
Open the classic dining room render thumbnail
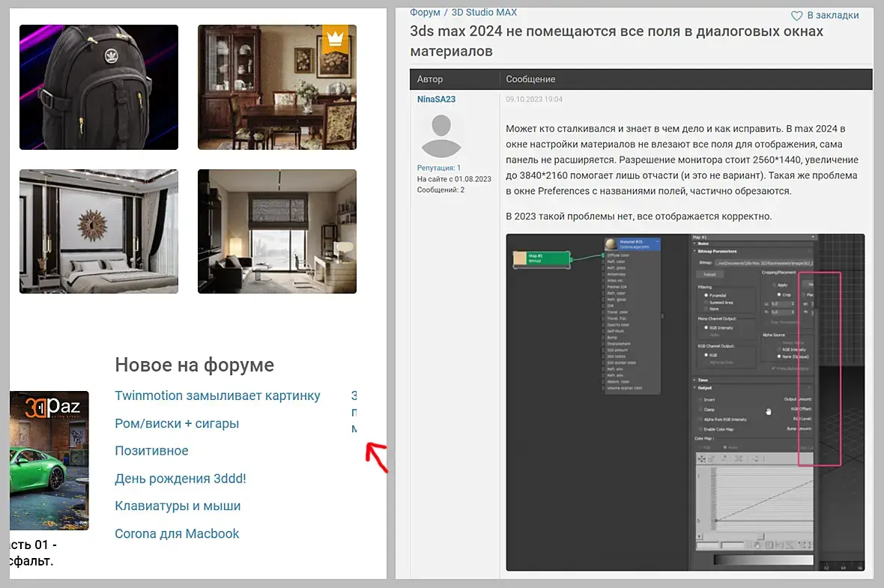pos(277,88)
